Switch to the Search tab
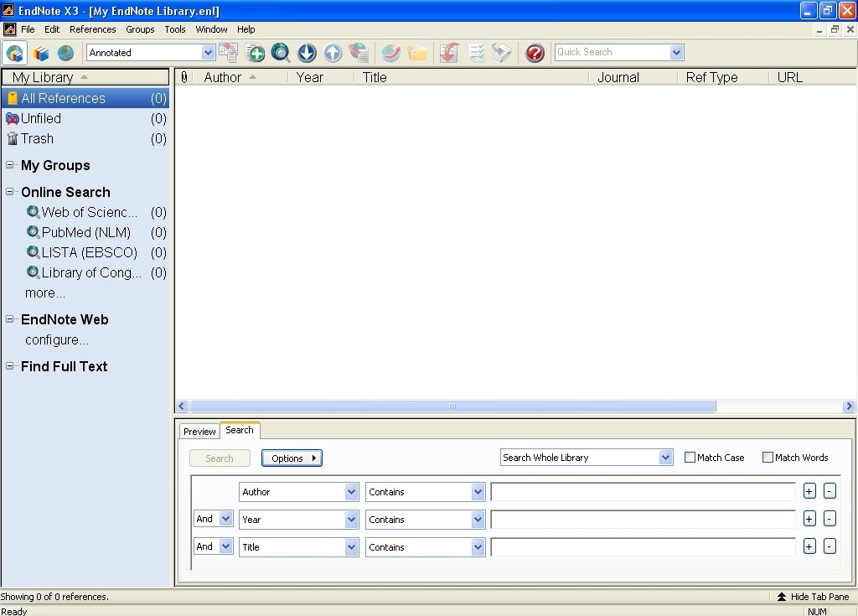The height and width of the screenshot is (616, 858). coord(240,431)
